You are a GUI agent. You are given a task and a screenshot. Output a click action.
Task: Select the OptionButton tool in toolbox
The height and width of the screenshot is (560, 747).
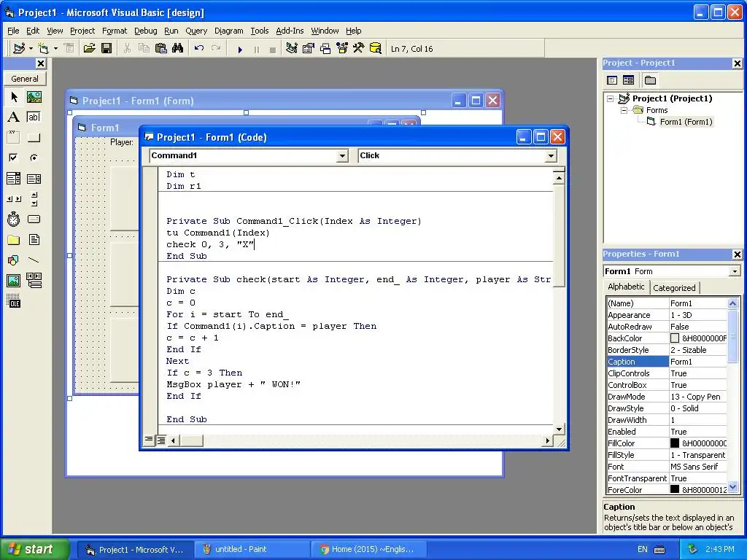pyautogui.click(x=34, y=157)
